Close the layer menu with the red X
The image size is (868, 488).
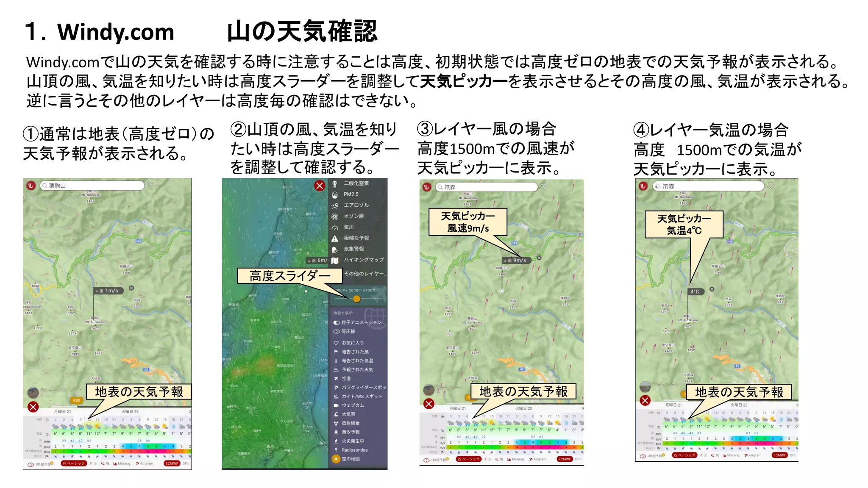click(320, 186)
